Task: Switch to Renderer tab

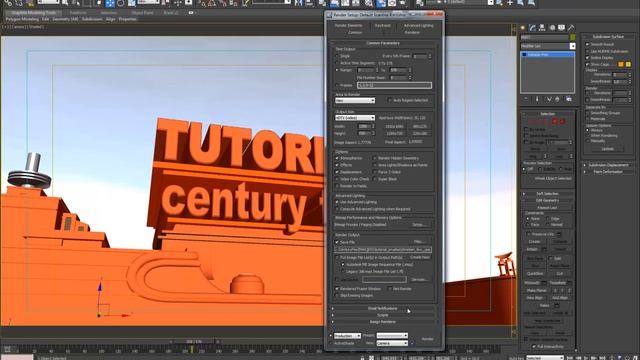Action: coord(412,32)
